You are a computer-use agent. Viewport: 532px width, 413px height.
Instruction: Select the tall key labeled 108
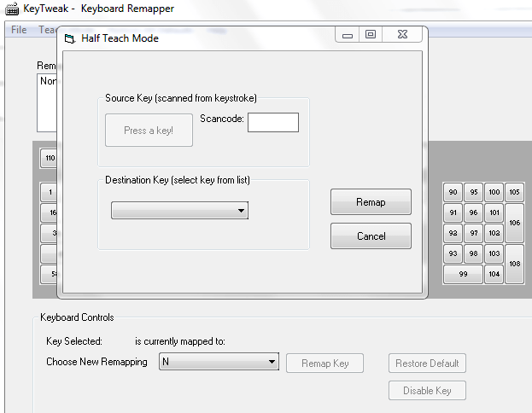(x=515, y=264)
